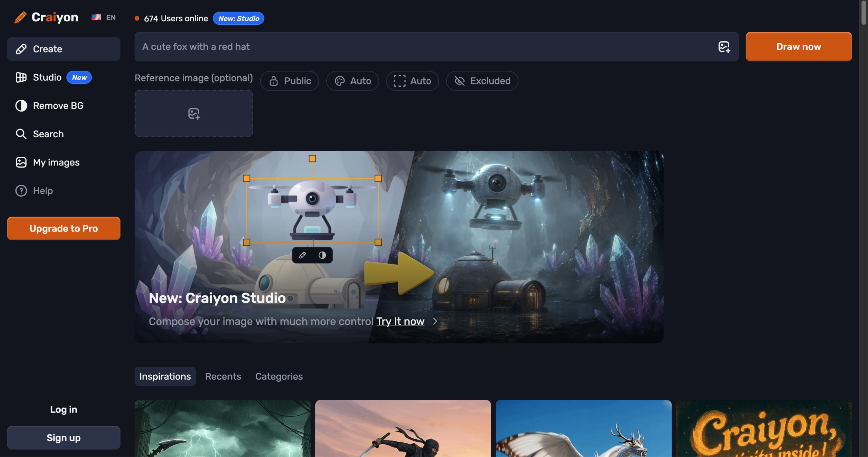Click the crossed-eye icon on Excluded pill
Image resolution: width=868 pixels, height=457 pixels.
459,81
